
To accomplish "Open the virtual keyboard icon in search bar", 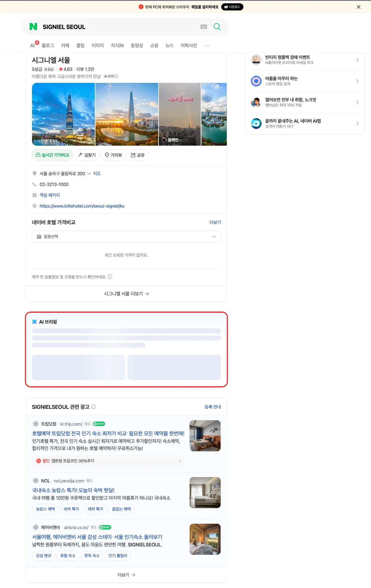I will (204, 27).
